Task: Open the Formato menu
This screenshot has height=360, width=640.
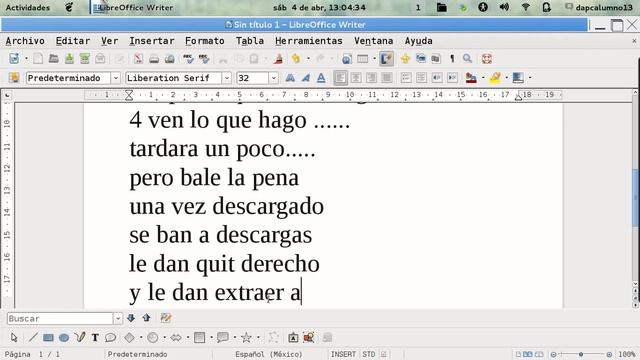Action: point(204,41)
